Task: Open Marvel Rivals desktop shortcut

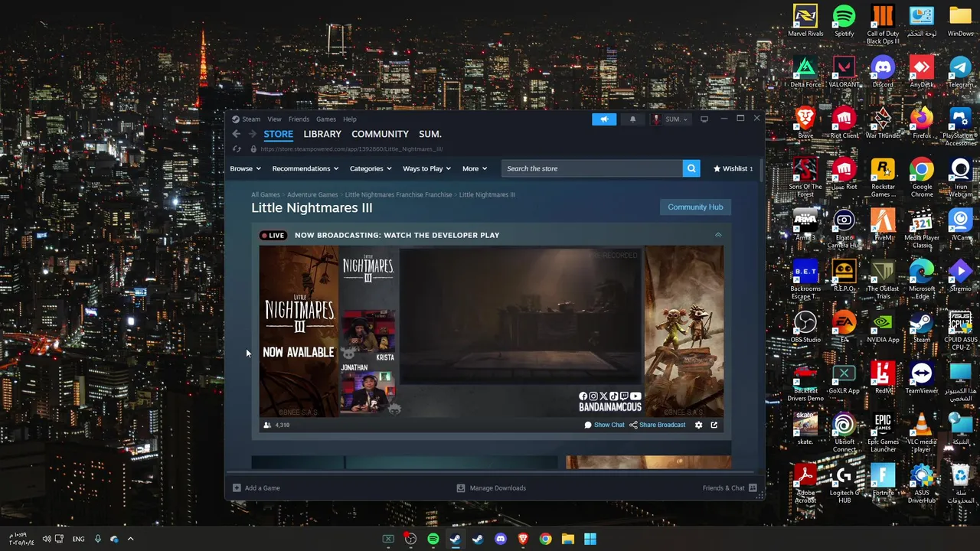Action: click(x=805, y=21)
